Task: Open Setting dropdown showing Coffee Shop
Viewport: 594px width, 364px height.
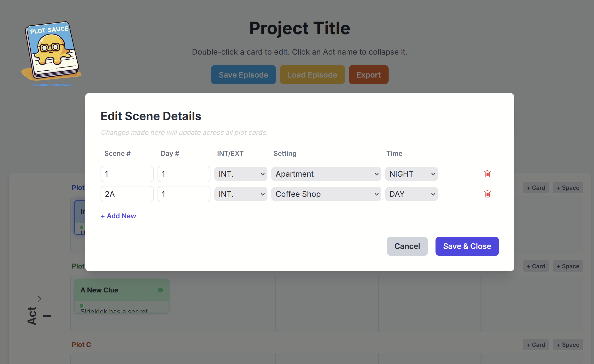Action: tap(326, 194)
